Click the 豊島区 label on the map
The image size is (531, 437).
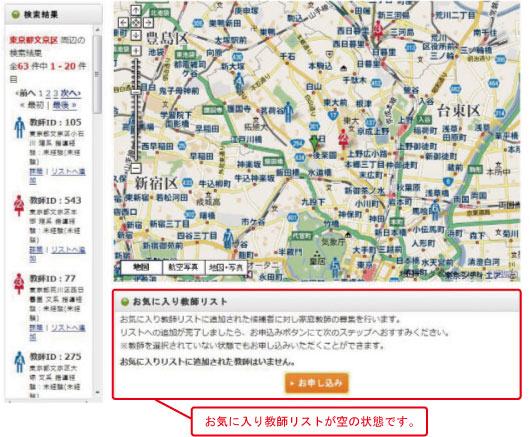click(x=167, y=38)
